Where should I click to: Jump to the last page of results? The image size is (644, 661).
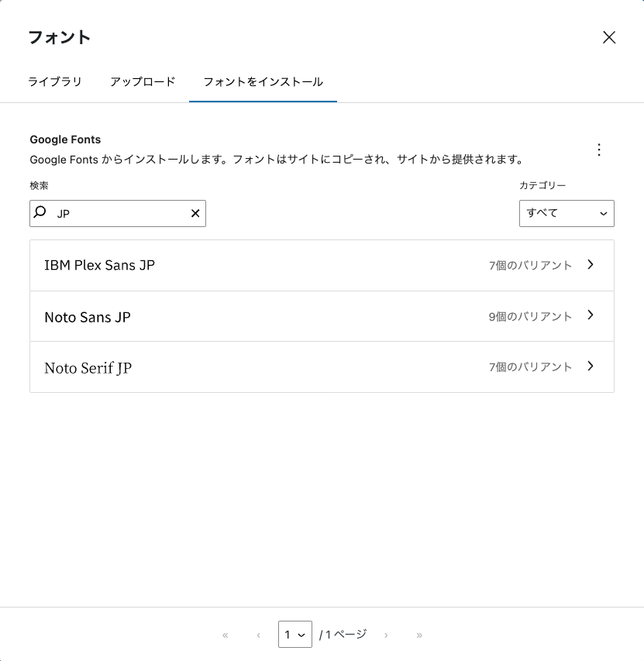tap(419, 635)
